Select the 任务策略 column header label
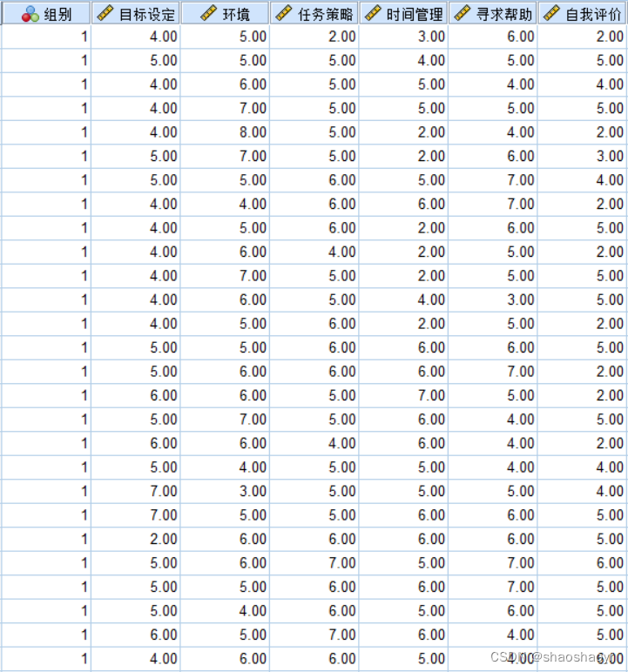This screenshot has height=672, width=628. click(326, 15)
